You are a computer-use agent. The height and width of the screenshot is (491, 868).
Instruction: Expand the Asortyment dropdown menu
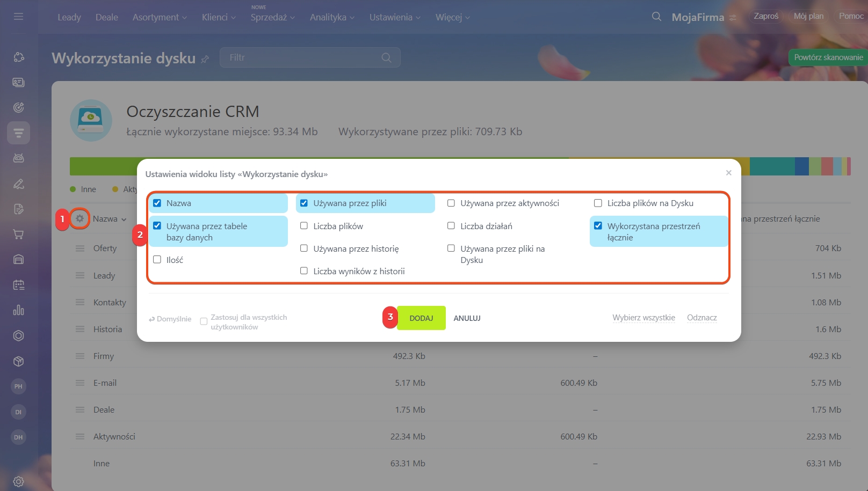point(160,17)
